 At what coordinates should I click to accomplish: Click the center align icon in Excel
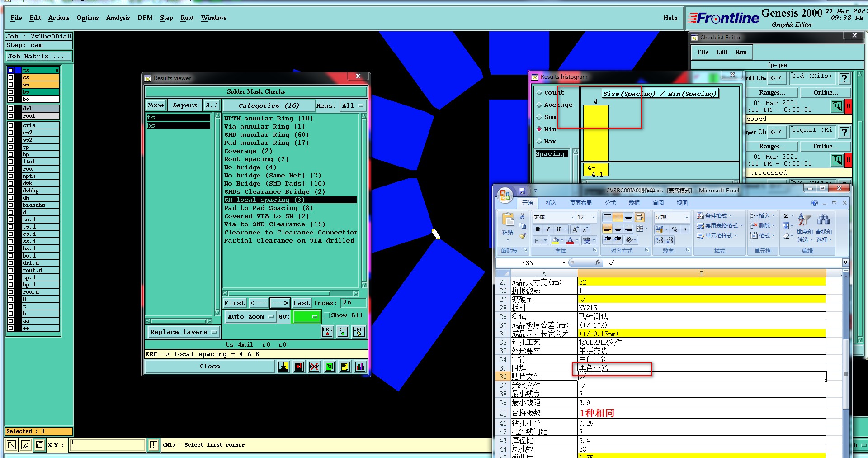coord(618,229)
